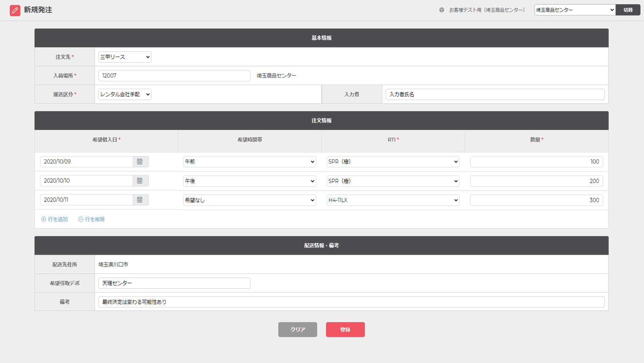This screenshot has width=644, height=363.
Task: Open calendar picker for 2020/10/09 date
Action: [x=140, y=162]
